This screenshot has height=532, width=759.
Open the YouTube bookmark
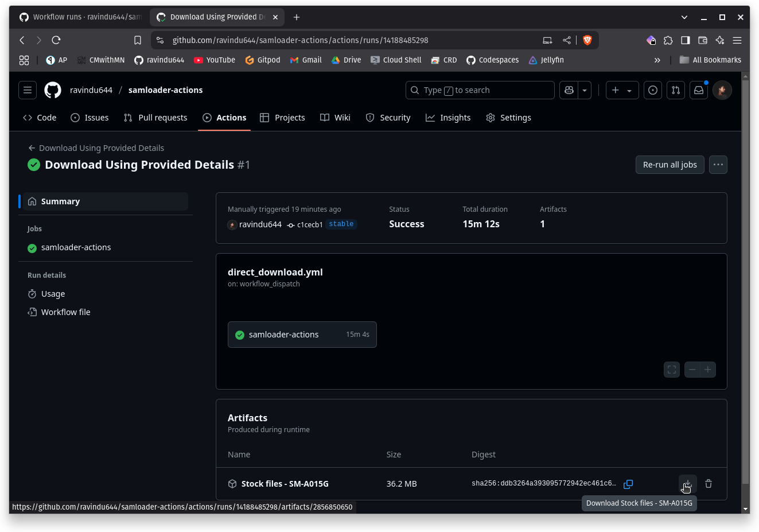coord(215,60)
